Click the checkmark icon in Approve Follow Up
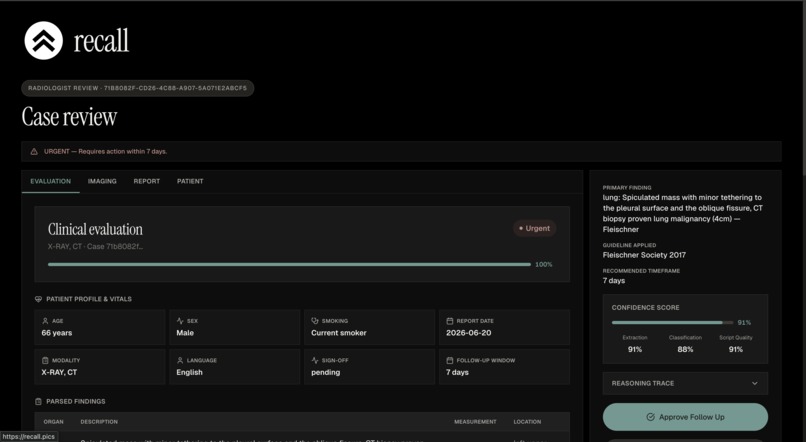Image resolution: width=806 pixels, height=442 pixels. (650, 417)
